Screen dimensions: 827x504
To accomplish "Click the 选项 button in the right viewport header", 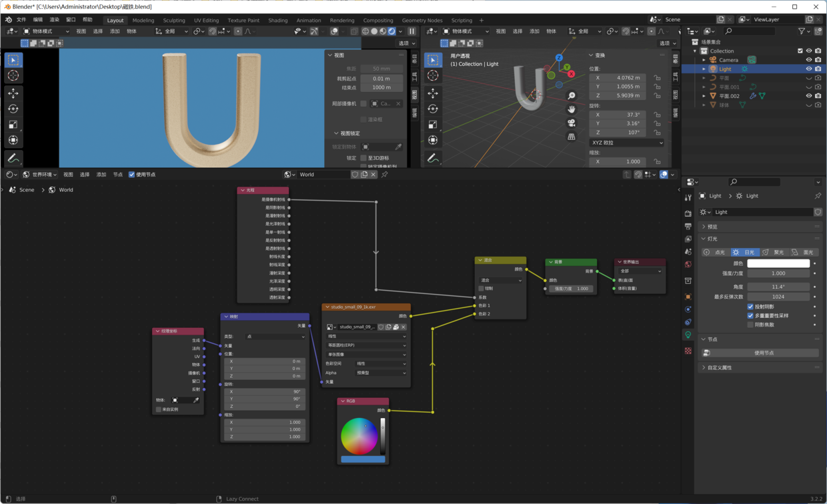I will tap(668, 43).
